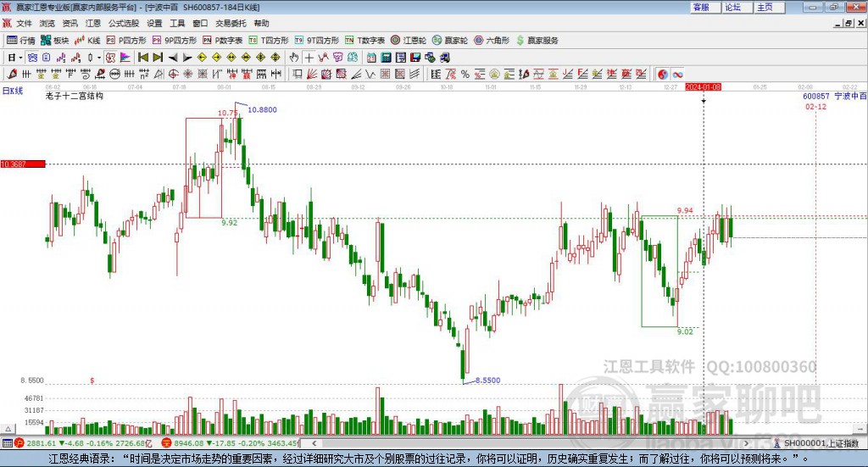Open the T数字表 tool
The height and width of the screenshot is (467, 868).
[364, 41]
